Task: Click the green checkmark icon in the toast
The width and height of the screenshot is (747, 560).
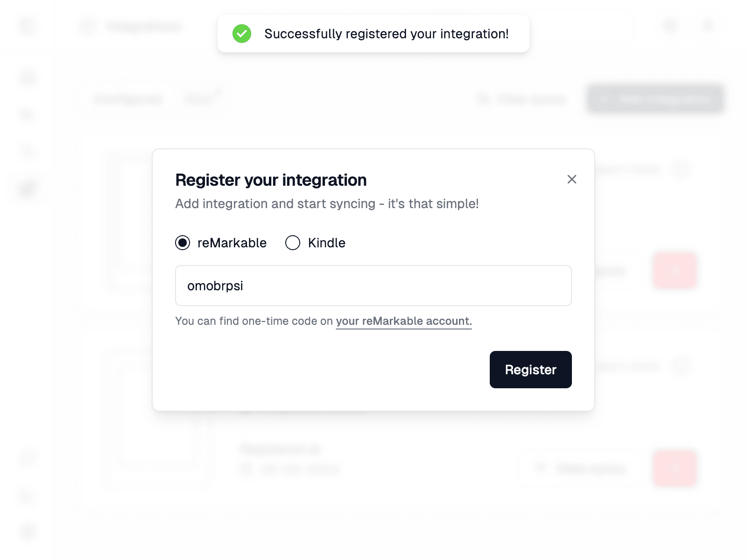Action: (x=242, y=34)
